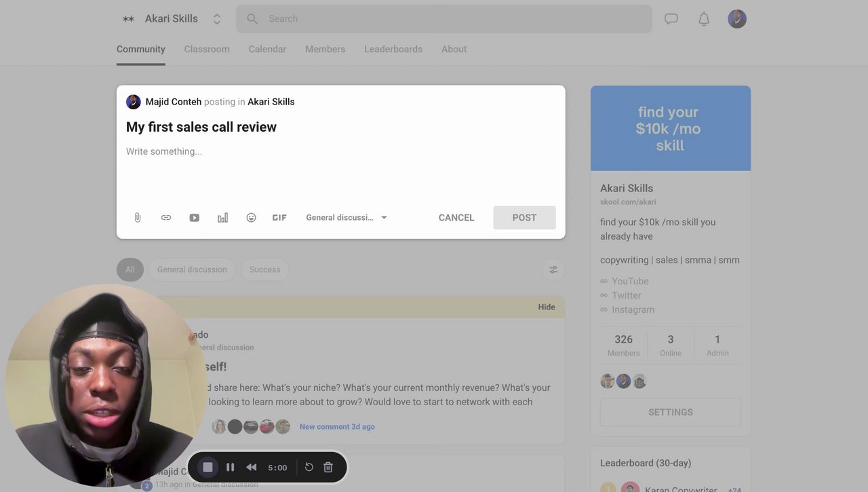Switch to the Community tab
The image size is (868, 492).
coord(141,49)
